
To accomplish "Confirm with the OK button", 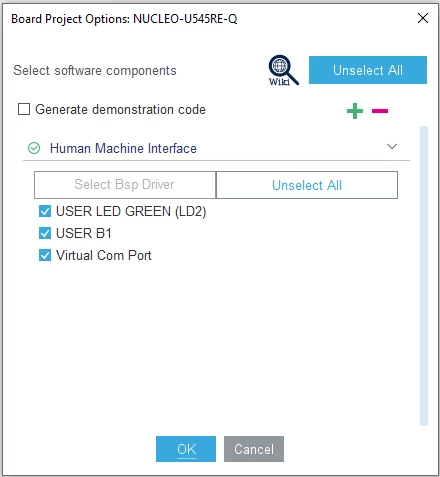I will tap(186, 449).
